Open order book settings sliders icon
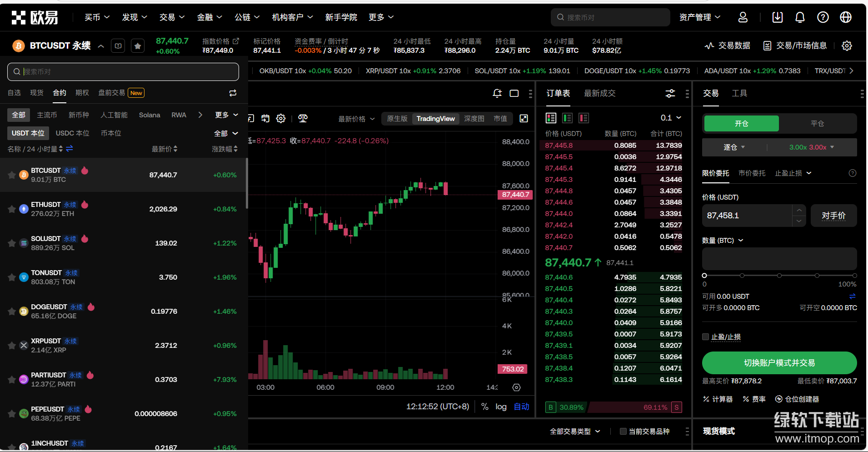Image resolution: width=868 pixels, height=452 pixels. [x=670, y=94]
